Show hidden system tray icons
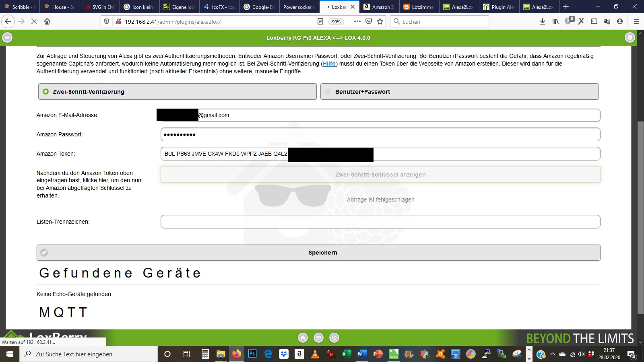 point(552,354)
